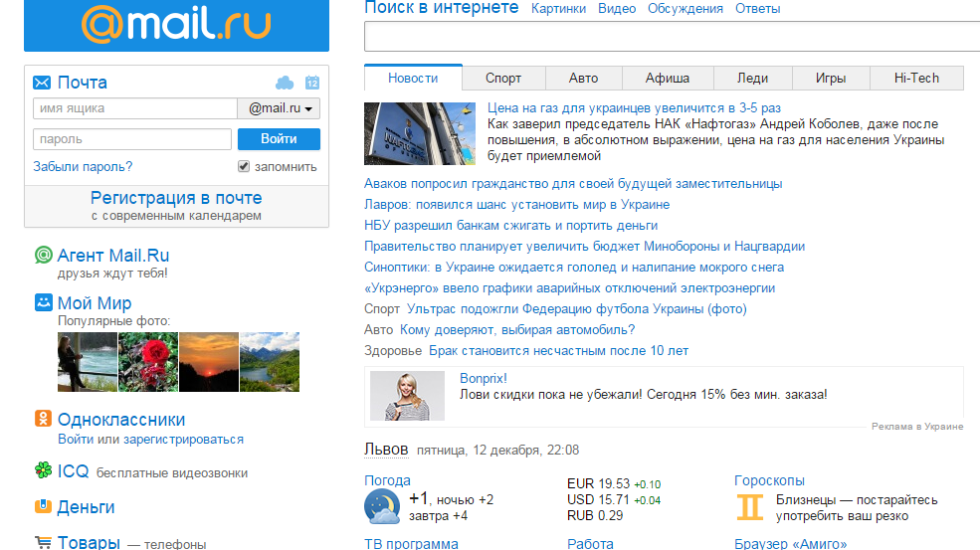Screen dimensions: 980x550
Task: Click the пароль input field
Action: pyautogui.click(x=132, y=139)
